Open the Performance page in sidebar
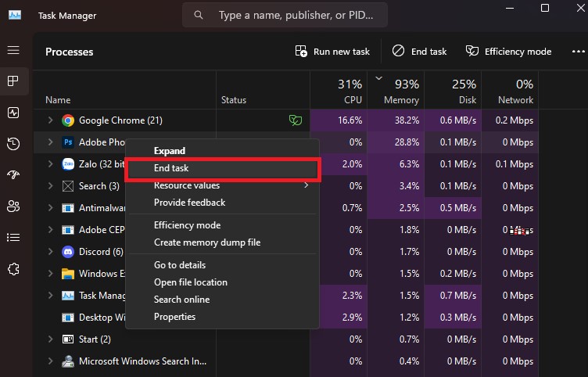Screen dimensions: 588x377 tap(13, 113)
